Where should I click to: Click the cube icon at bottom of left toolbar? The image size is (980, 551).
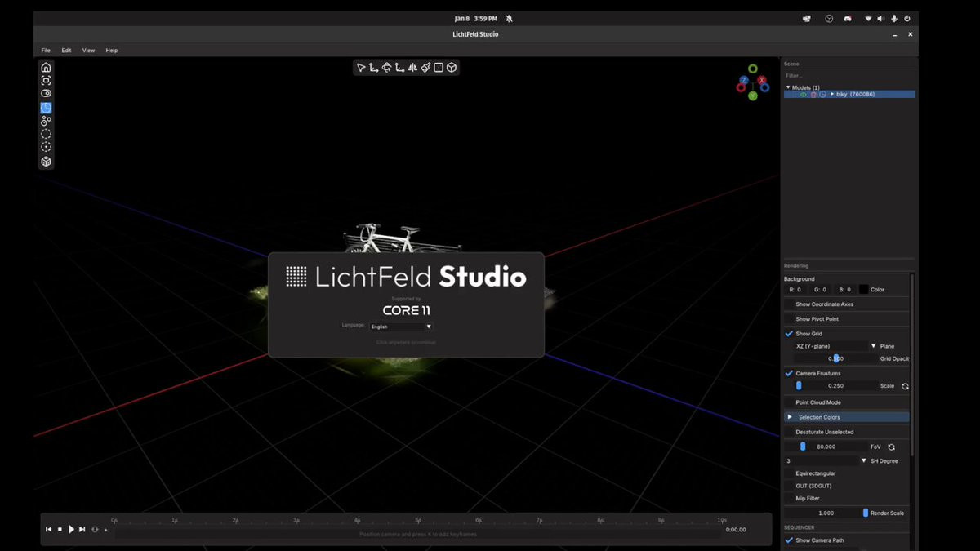[46, 162]
